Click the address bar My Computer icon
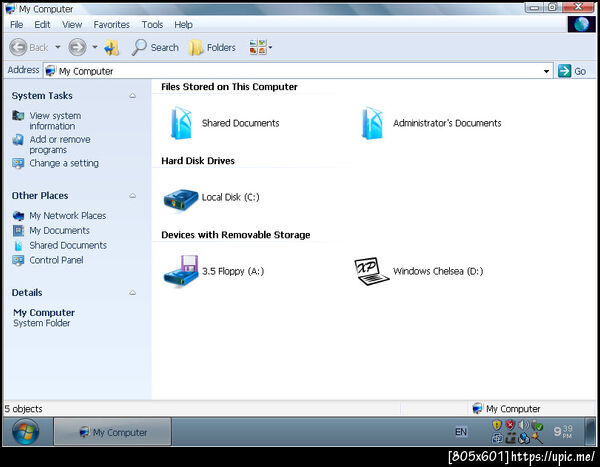The height and width of the screenshot is (467, 600). [x=51, y=71]
